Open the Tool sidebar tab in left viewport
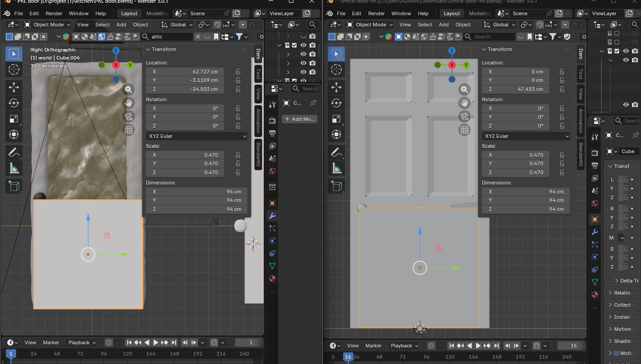This screenshot has height=364, width=641. coord(258,74)
